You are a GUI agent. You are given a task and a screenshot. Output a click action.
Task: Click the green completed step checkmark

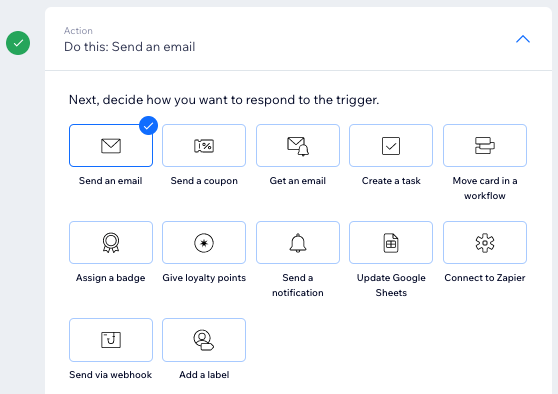(18, 43)
